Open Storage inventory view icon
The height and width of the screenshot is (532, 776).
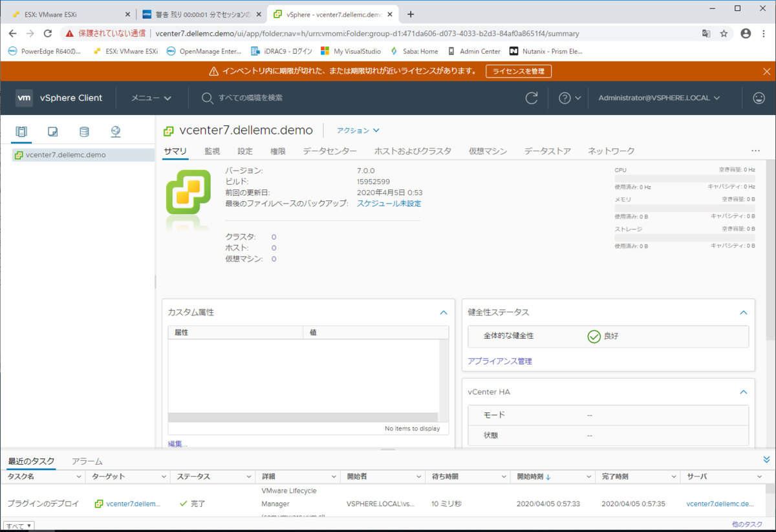pyautogui.click(x=84, y=132)
